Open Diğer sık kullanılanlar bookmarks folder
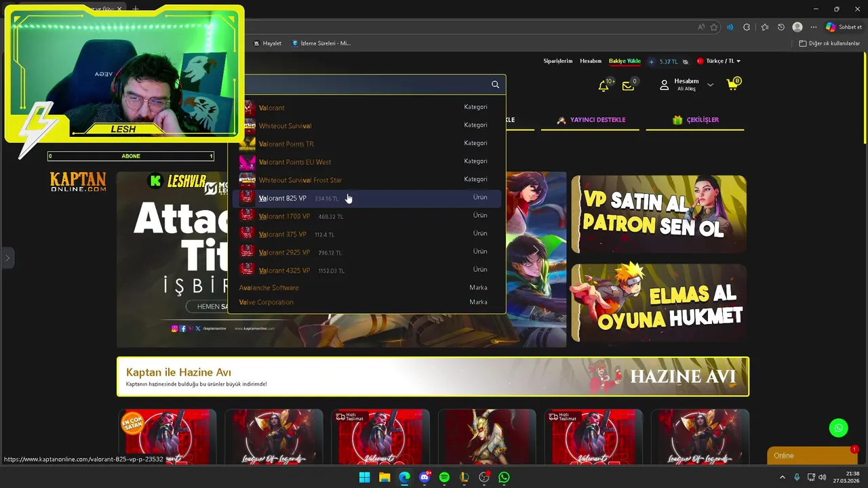The height and width of the screenshot is (488, 868). point(829,43)
